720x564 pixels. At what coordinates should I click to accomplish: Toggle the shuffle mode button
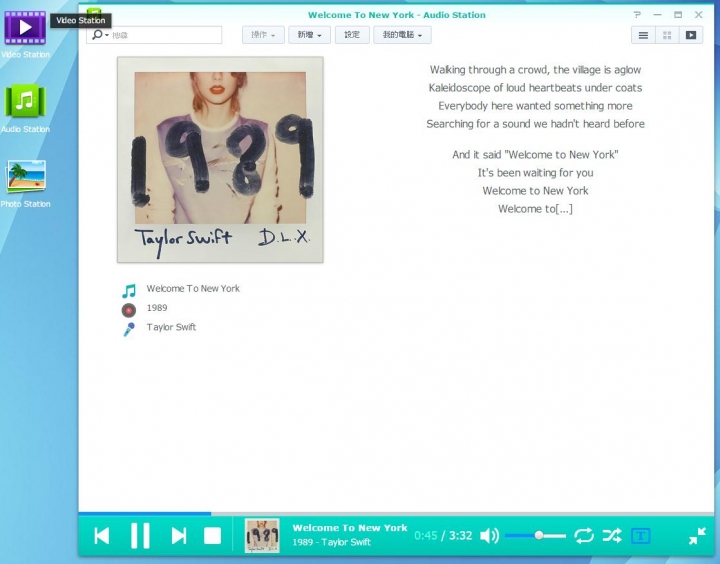[612, 536]
